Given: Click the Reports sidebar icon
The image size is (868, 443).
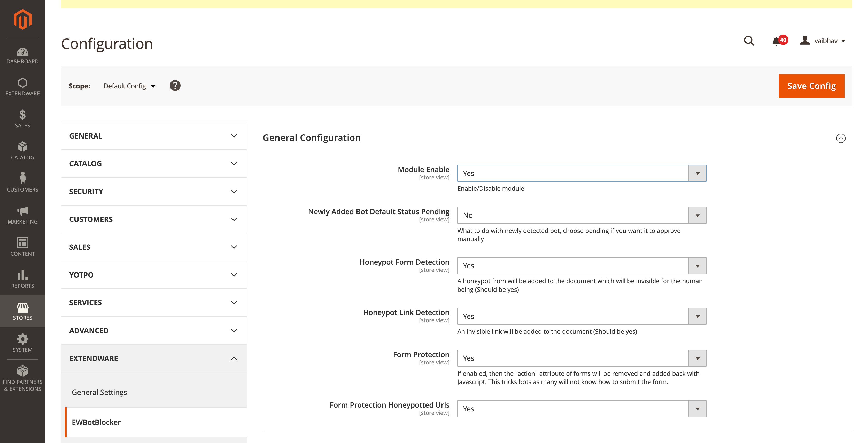Looking at the screenshot, I should [22, 279].
